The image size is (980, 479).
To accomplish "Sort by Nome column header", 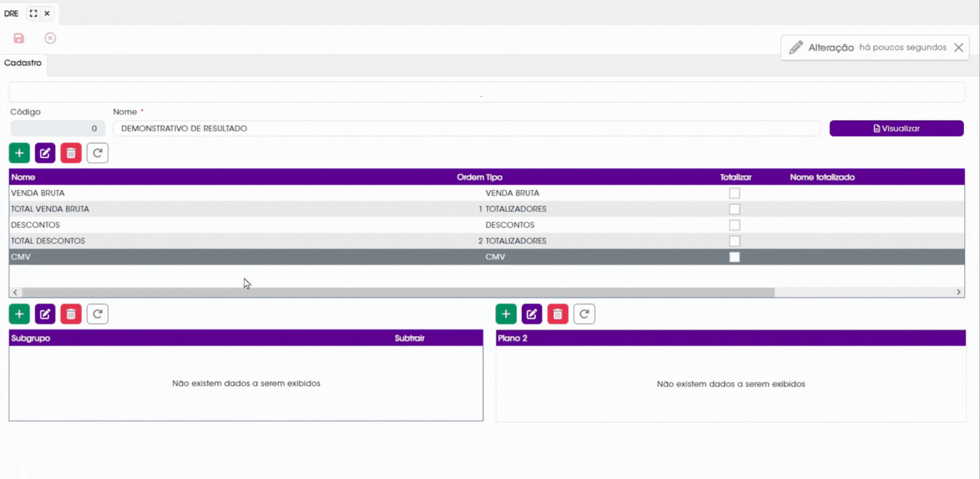I will coord(23,177).
